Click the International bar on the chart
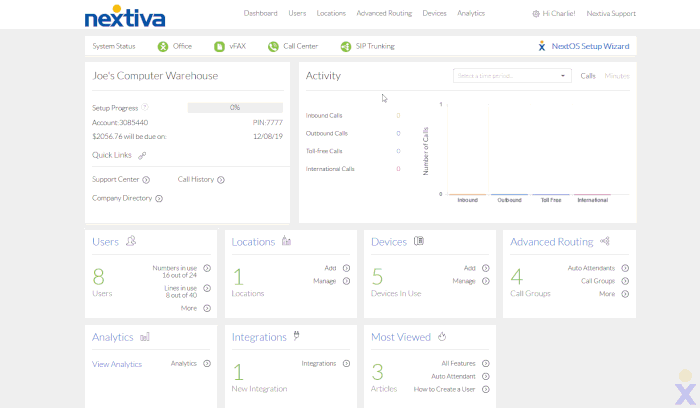700x408 pixels. [x=592, y=195]
